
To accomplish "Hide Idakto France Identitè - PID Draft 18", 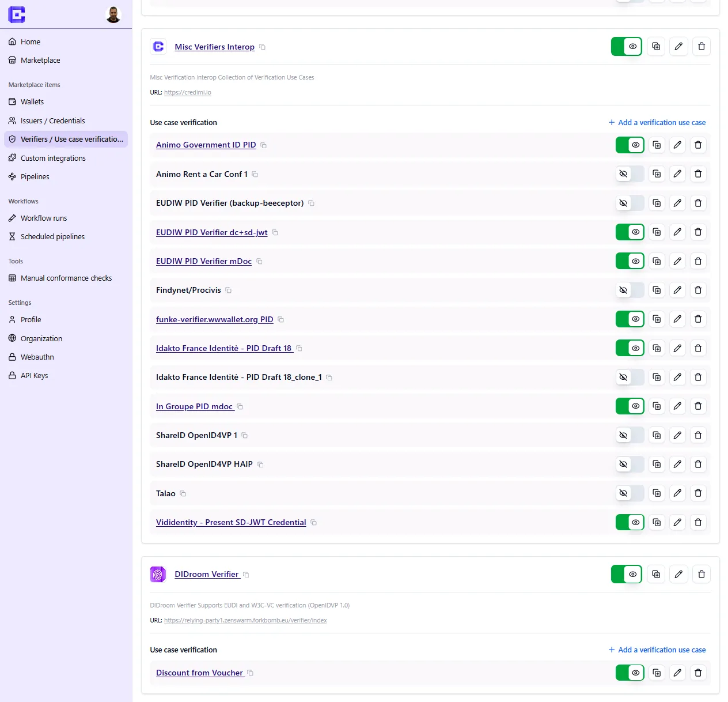I will pyautogui.click(x=630, y=348).
